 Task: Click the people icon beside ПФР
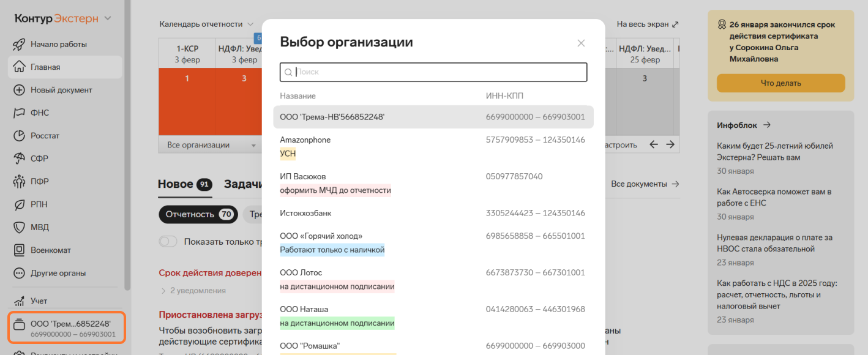pos(19,181)
